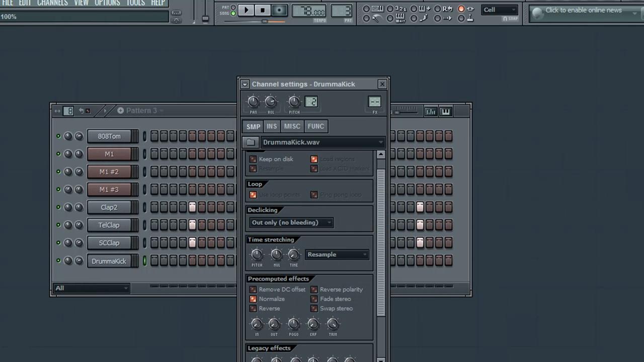Show graph editor icon in step sequencer

(431, 112)
